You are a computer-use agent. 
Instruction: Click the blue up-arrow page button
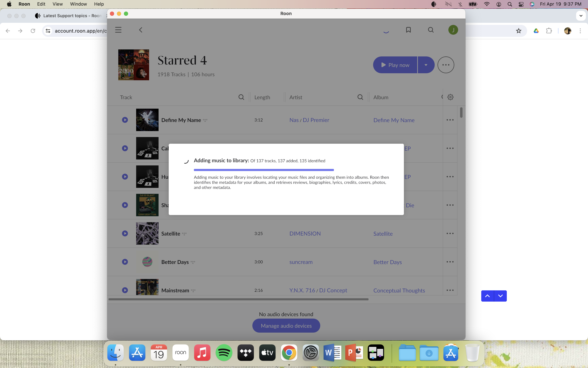(487, 296)
